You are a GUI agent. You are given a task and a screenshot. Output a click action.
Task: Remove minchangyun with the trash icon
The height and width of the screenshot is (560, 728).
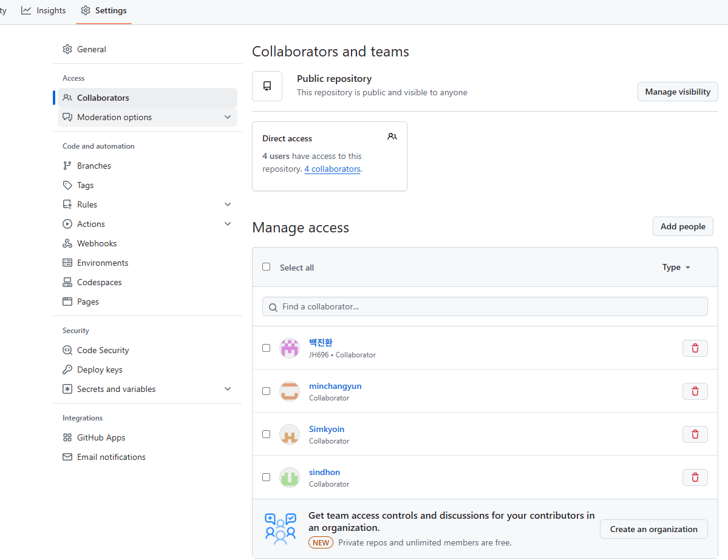pos(695,391)
